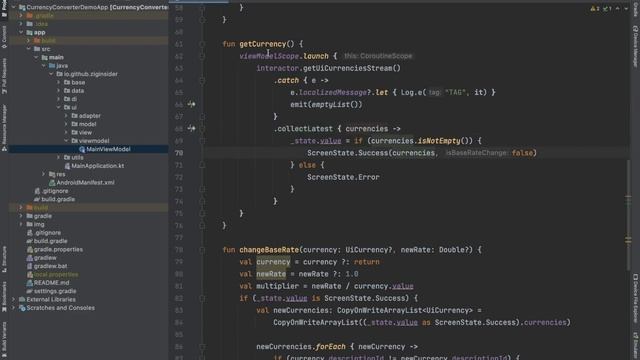Toggle fold marker on _state.value if line
This screenshot has width=640, height=360.
click(x=202, y=141)
